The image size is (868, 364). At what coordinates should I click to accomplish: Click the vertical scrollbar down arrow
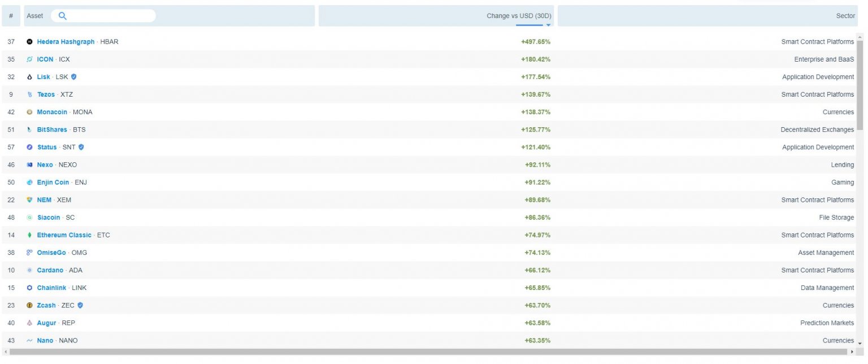860,344
